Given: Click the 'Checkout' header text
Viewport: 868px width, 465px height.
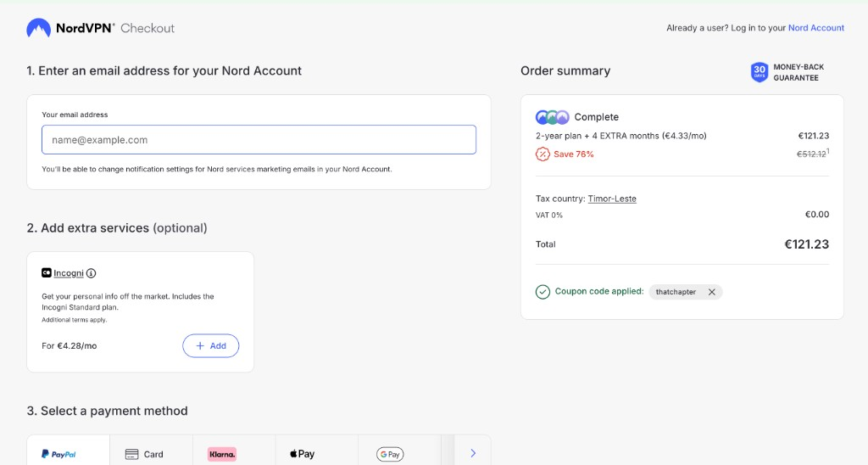Looking at the screenshot, I should (x=147, y=28).
